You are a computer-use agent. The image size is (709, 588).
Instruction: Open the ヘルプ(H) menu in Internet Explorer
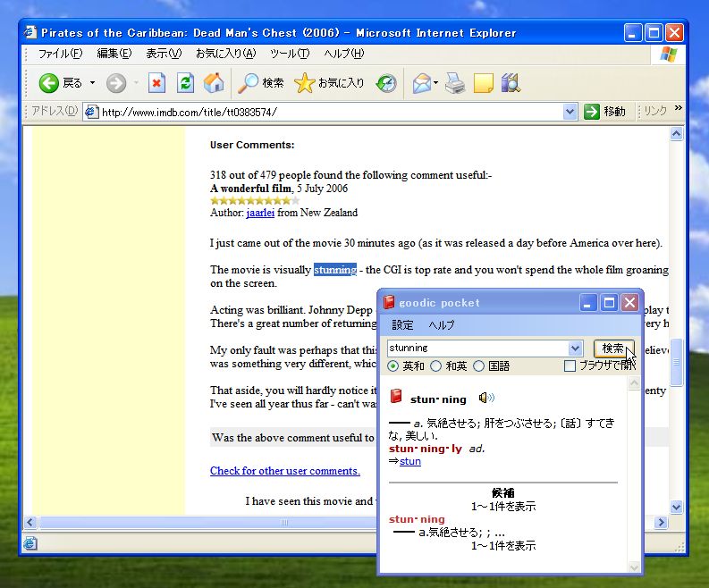(x=344, y=54)
